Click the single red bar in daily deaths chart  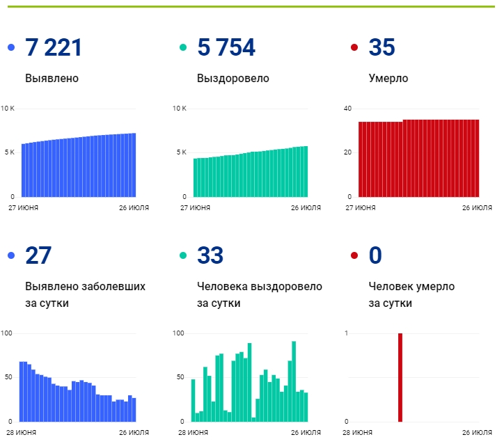coord(400,377)
